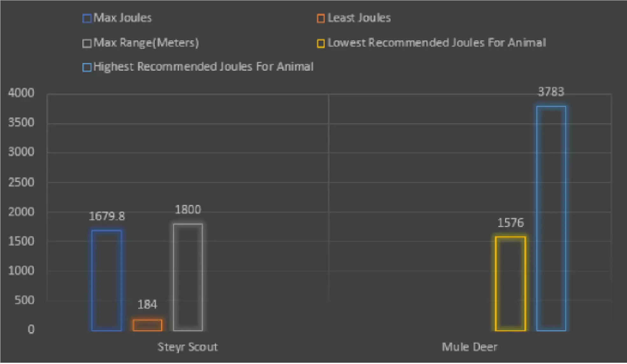This screenshot has width=627, height=364.
Task: Select the 4000 vertical axis label
Action: tap(21, 93)
